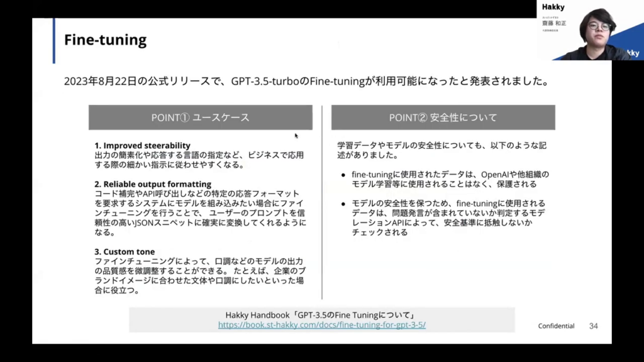Click the blue accent bar beside the Fine-tuning title
This screenshot has height=362, width=644.
(x=54, y=41)
